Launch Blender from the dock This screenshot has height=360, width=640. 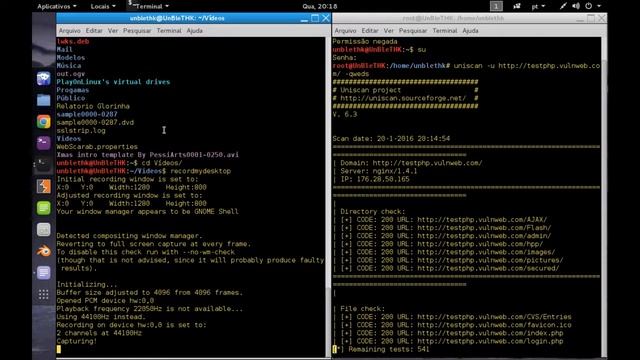[43, 251]
